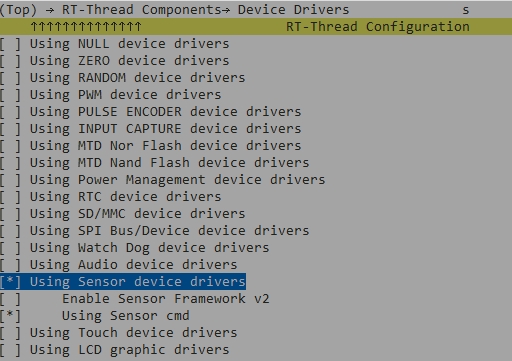
Task: Click the RT-Thread Components breadcrumb path
Action: coord(142,10)
